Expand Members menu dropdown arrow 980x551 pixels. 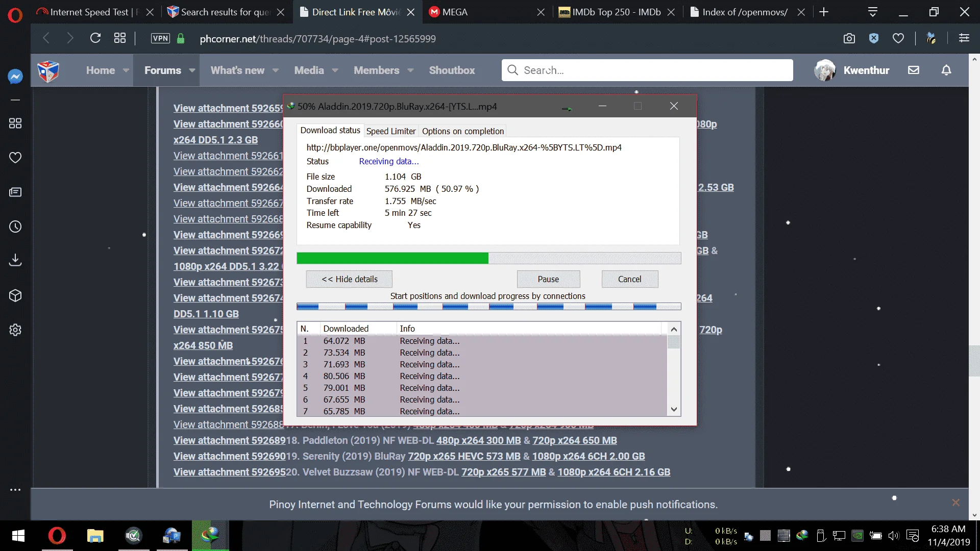click(x=410, y=70)
